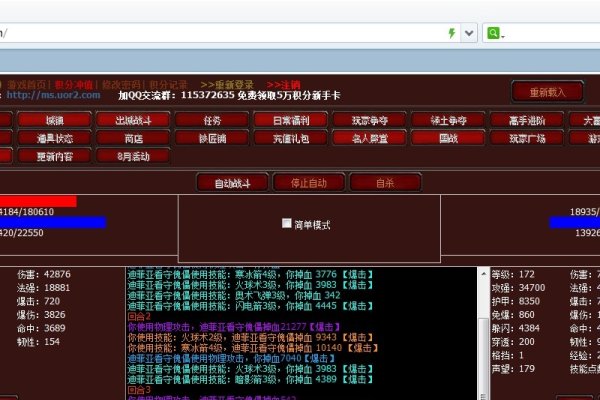Click the enemy 攻强: 34700 stat
This screenshot has height=400, width=600.
pyautogui.click(x=518, y=287)
